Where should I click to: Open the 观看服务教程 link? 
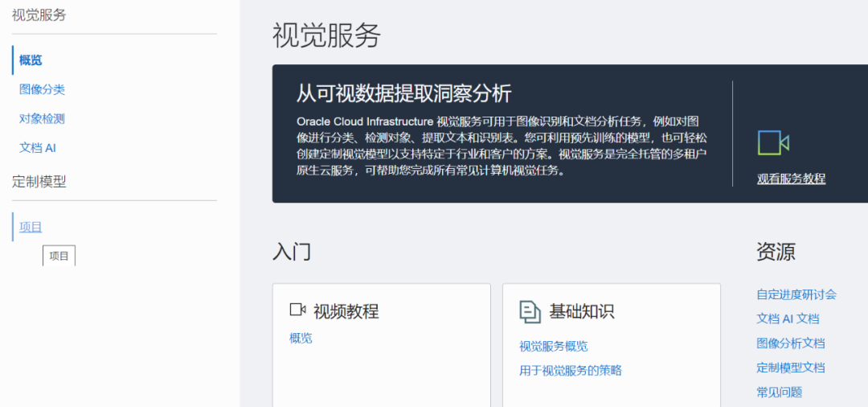click(791, 179)
